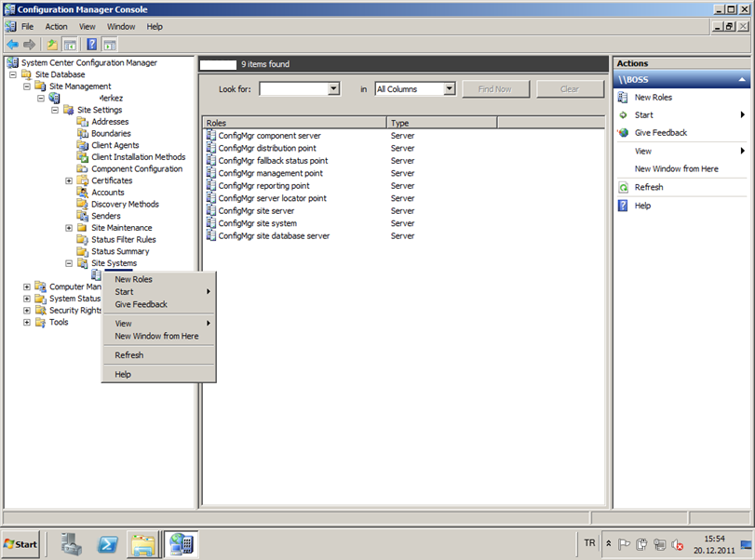Collapse the Site Settings tree node

point(55,110)
